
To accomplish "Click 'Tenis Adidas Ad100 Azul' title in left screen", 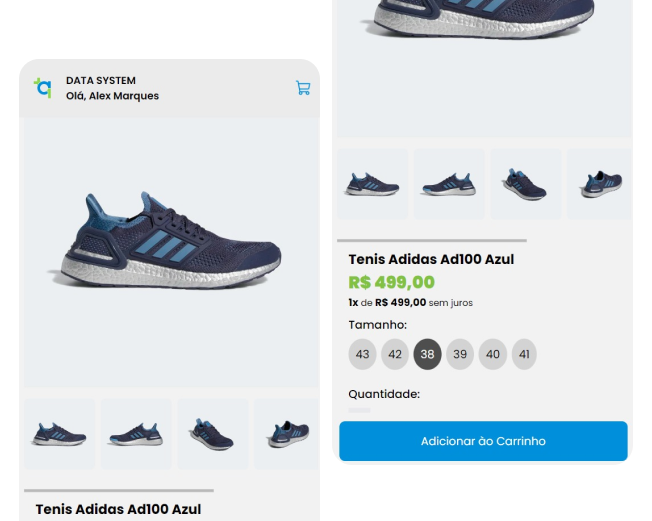I will (x=118, y=509).
